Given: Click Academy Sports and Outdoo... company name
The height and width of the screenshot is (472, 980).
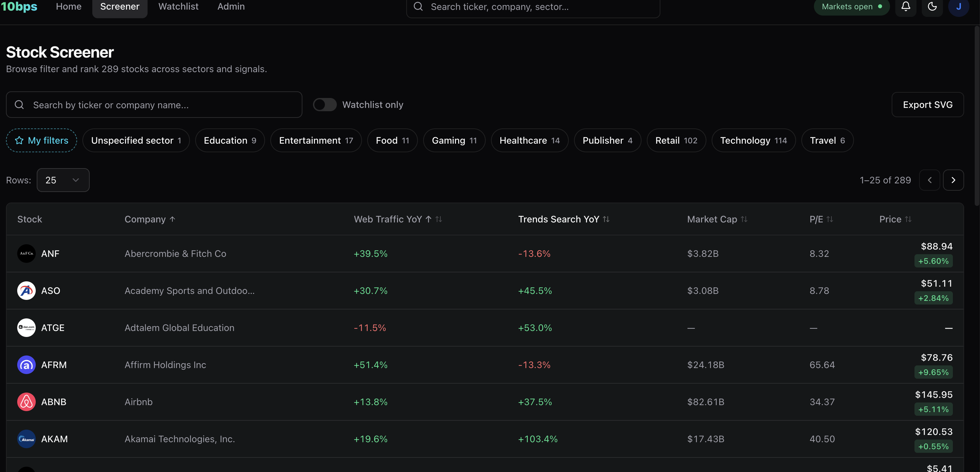Looking at the screenshot, I should click(190, 290).
